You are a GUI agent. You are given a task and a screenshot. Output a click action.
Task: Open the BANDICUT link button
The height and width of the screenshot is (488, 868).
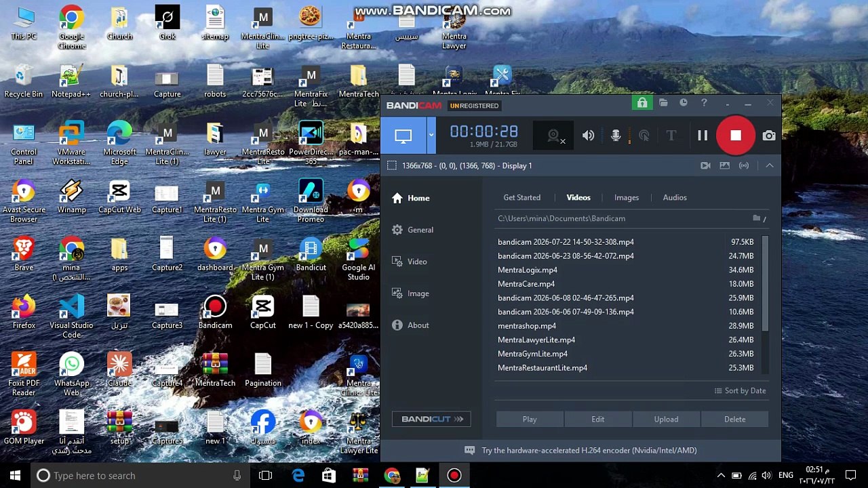pos(431,419)
